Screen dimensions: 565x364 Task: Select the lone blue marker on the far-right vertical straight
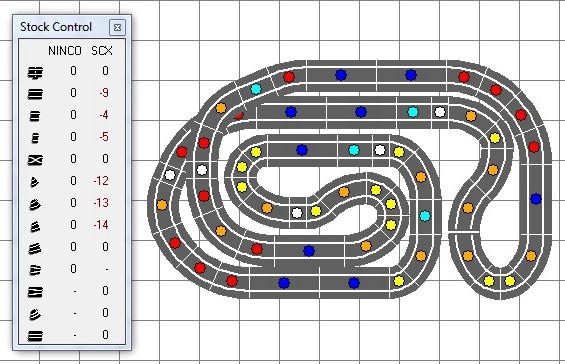tap(536, 199)
